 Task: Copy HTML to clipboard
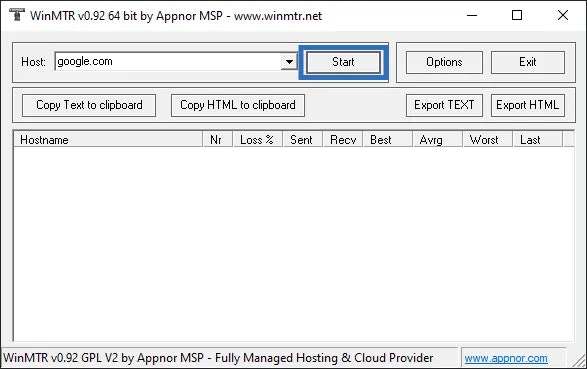tap(238, 105)
